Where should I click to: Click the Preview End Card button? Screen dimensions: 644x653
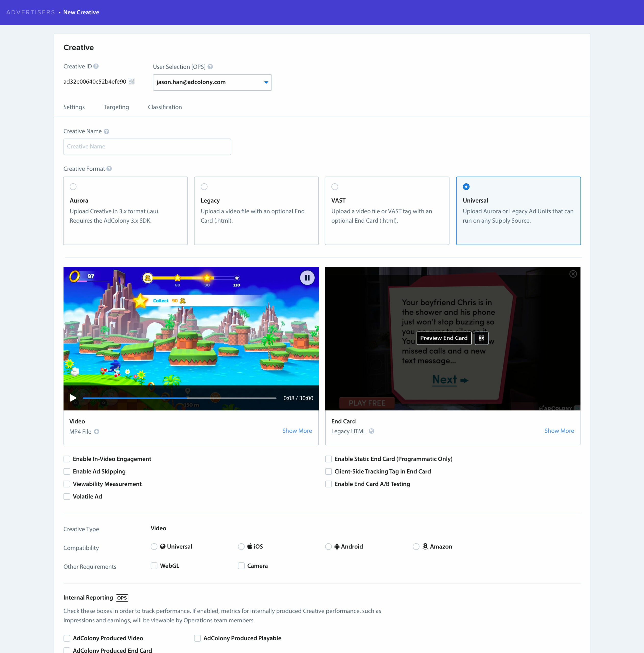coord(444,338)
